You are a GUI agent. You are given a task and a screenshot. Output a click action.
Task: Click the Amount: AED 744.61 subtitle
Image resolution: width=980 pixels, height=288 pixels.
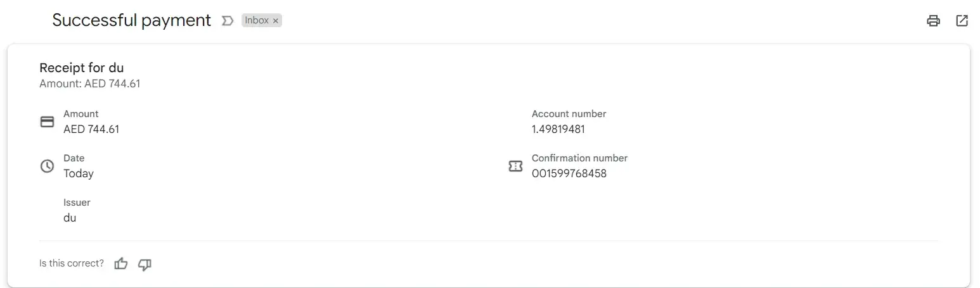[89, 84]
